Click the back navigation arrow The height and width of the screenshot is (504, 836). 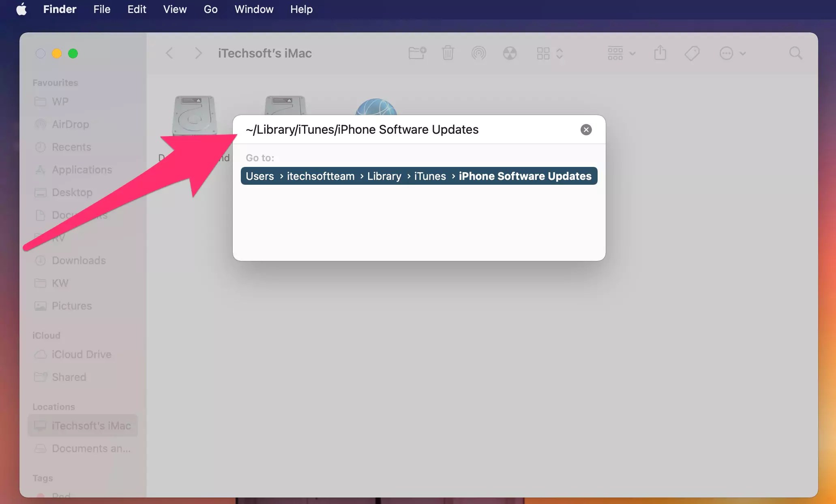tap(170, 53)
